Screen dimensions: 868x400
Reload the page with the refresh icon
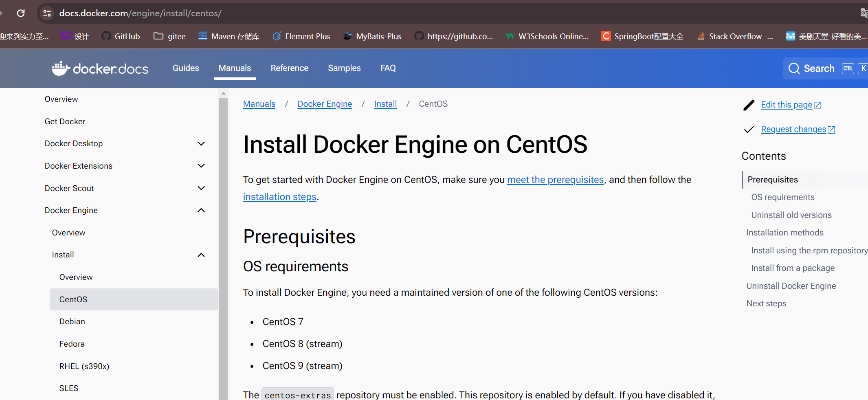(21, 13)
